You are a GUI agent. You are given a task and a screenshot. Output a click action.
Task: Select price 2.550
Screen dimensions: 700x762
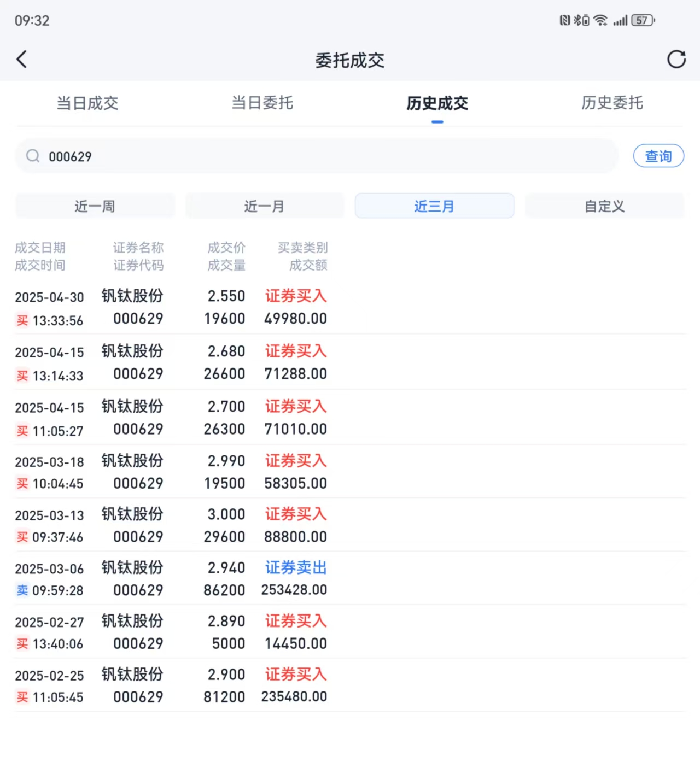click(226, 296)
